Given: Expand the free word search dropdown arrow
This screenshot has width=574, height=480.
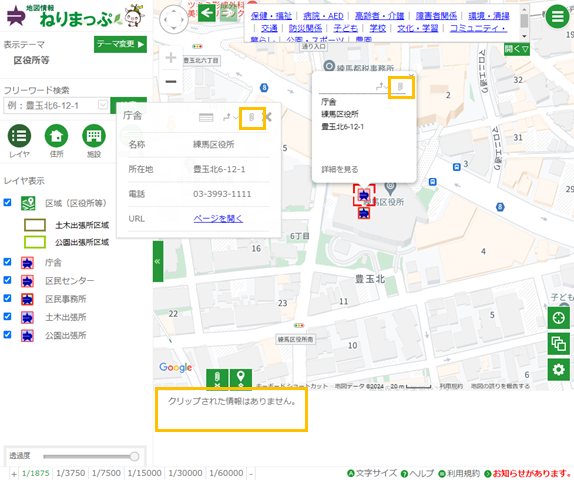Looking at the screenshot, I should pos(103,105).
